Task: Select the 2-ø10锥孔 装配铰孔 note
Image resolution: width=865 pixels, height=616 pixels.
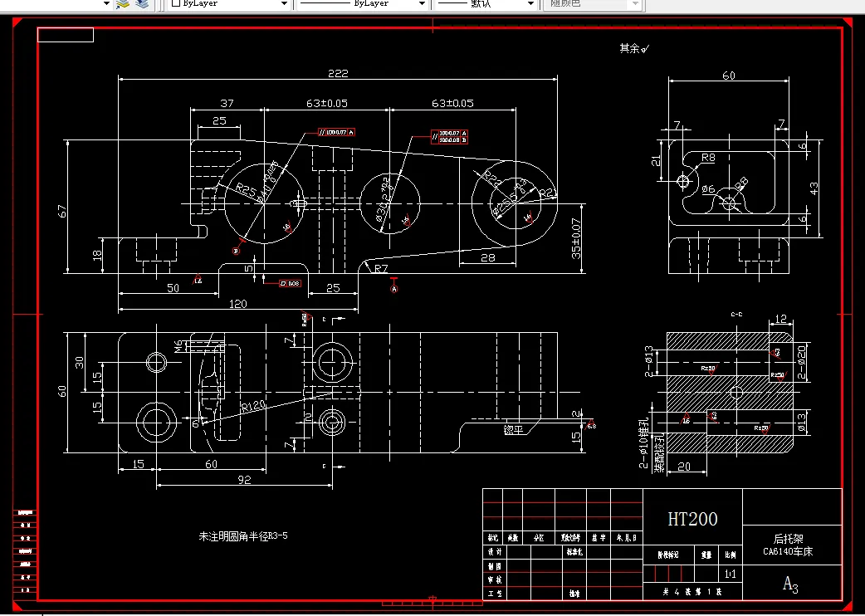Action: pos(651,444)
